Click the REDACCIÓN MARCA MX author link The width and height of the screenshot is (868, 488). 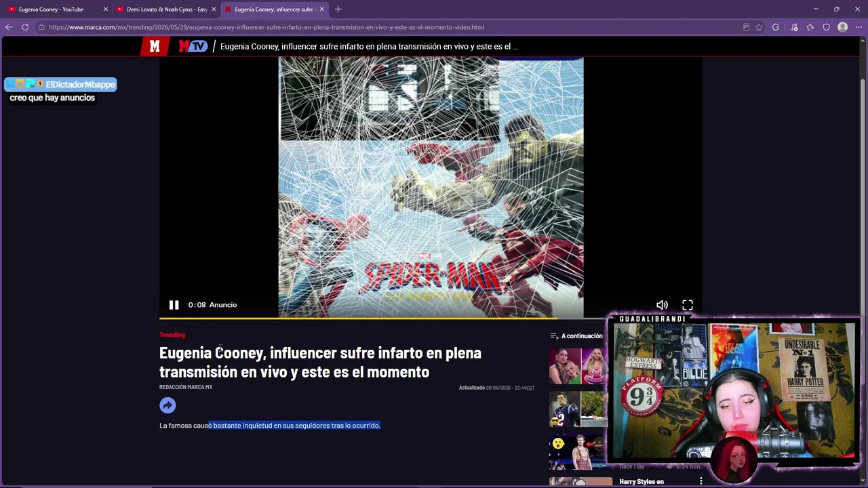point(186,387)
